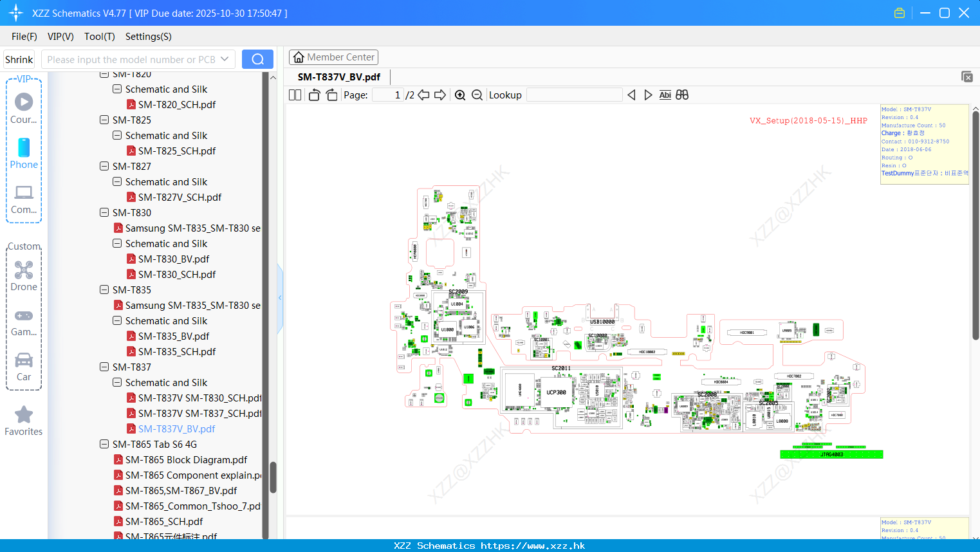Image resolution: width=980 pixels, height=552 pixels.
Task: Open the File(F) menu
Action: 24,37
